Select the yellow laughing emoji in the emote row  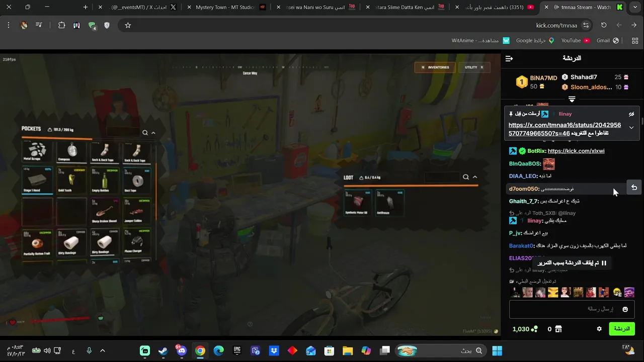pos(617,292)
